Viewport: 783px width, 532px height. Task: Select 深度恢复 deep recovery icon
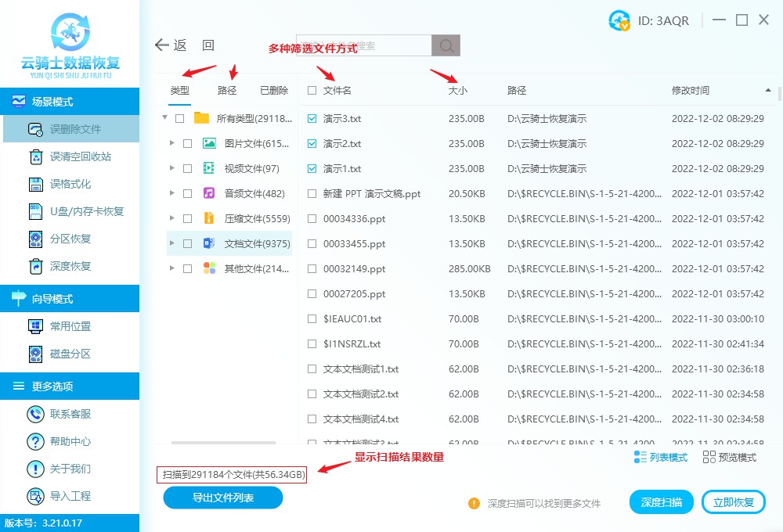point(35,266)
